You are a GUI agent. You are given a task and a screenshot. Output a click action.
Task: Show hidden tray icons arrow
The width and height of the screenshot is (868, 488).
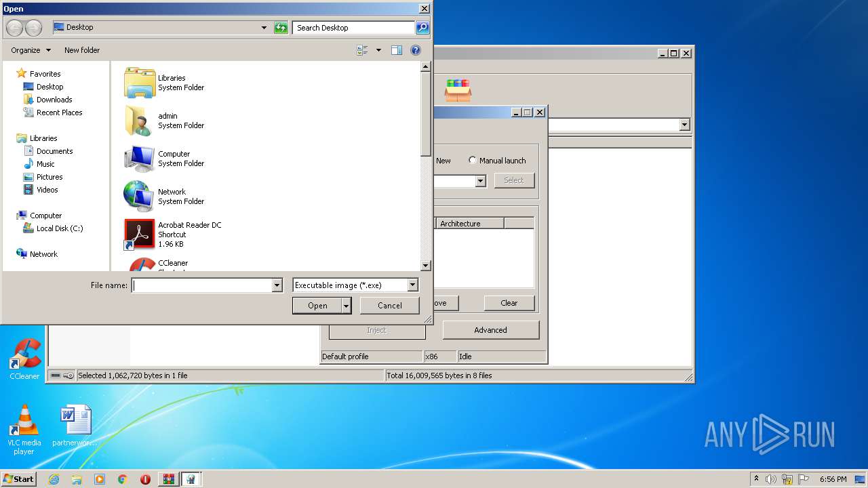pyautogui.click(x=756, y=479)
